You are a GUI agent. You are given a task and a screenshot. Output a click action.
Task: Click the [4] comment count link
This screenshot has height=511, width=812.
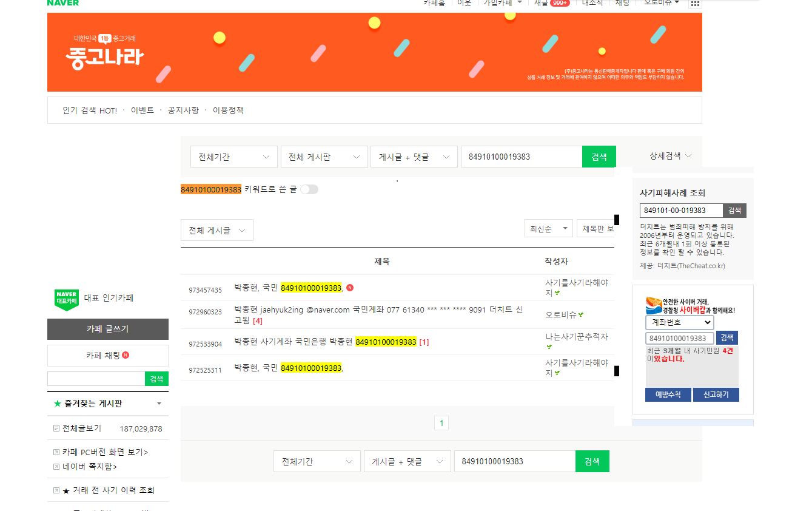(258, 320)
